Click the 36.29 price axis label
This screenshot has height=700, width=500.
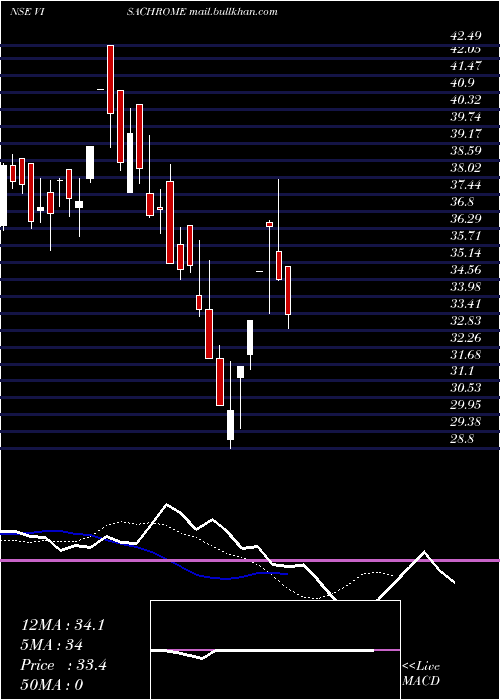tap(466, 219)
